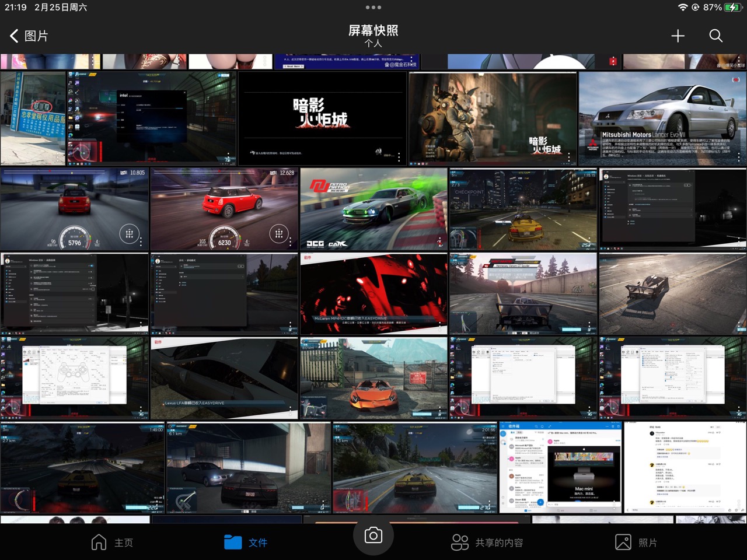Open the gamepad controller settings screenshot
Viewport: 747px width, 560px height.
click(x=75, y=378)
